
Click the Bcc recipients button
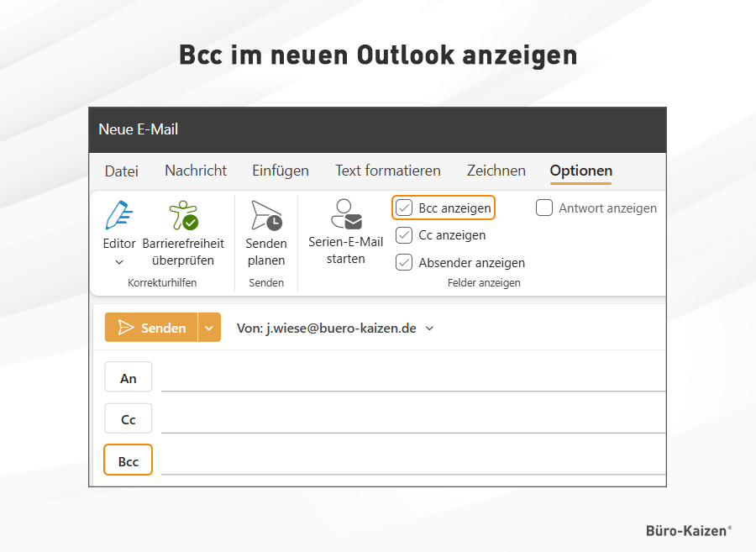pyautogui.click(x=128, y=460)
